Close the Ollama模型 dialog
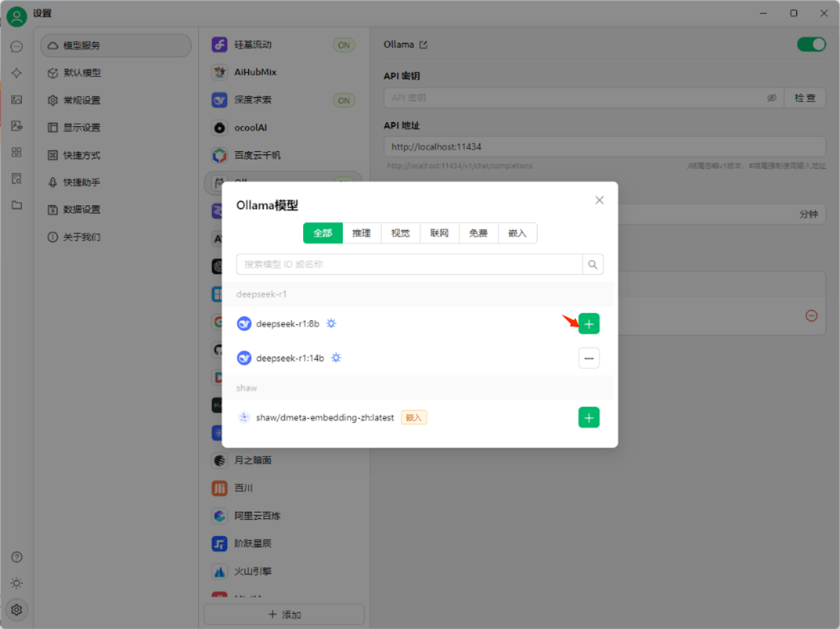Screen dimensions: 840x629 (600, 200)
